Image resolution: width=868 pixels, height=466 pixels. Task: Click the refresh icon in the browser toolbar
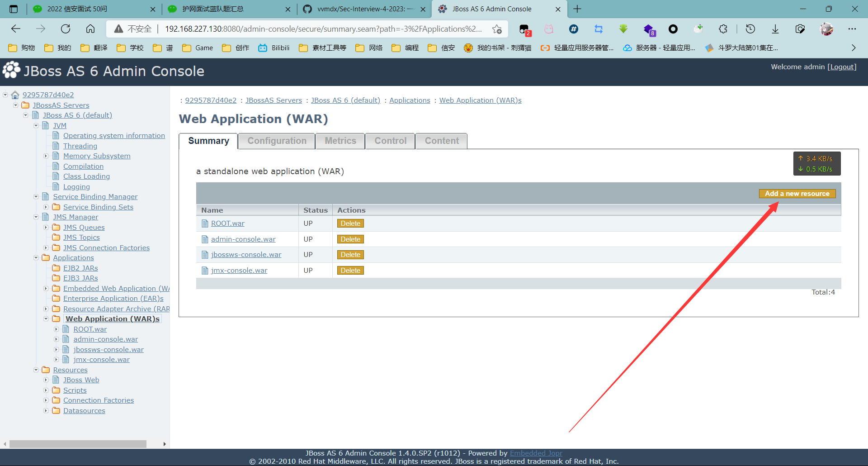[66, 29]
